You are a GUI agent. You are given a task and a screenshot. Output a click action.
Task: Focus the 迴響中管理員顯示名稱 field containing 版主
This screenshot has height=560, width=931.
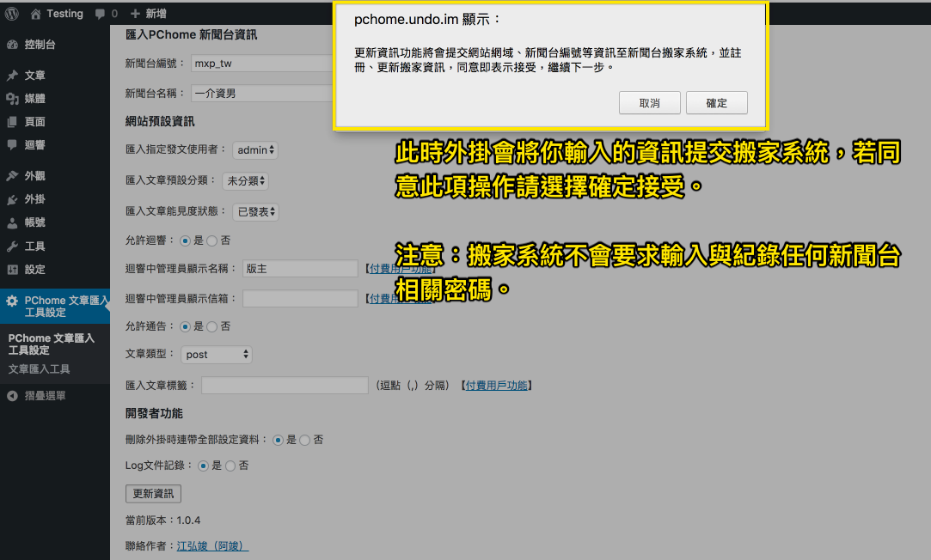tap(300, 269)
